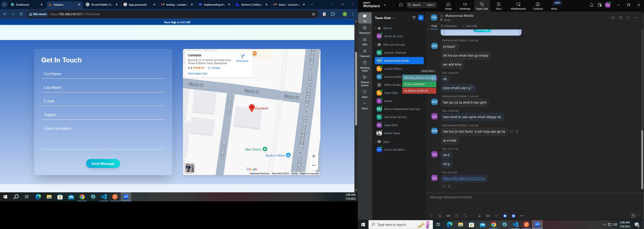Screen dimensions: 644x229
Task: Open View larger map link
Action: point(197,74)
